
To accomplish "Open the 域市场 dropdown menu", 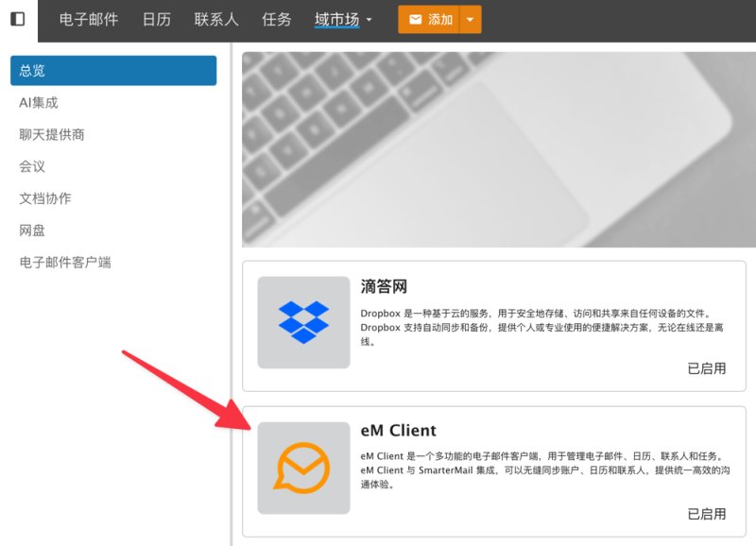I will click(343, 19).
